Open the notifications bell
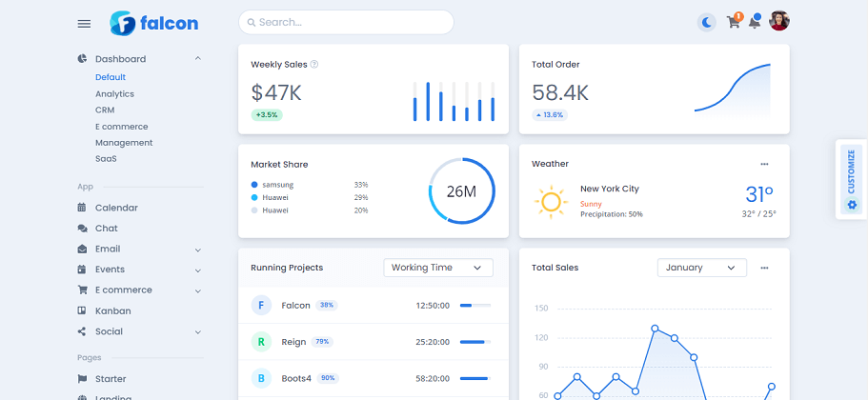 (x=754, y=23)
